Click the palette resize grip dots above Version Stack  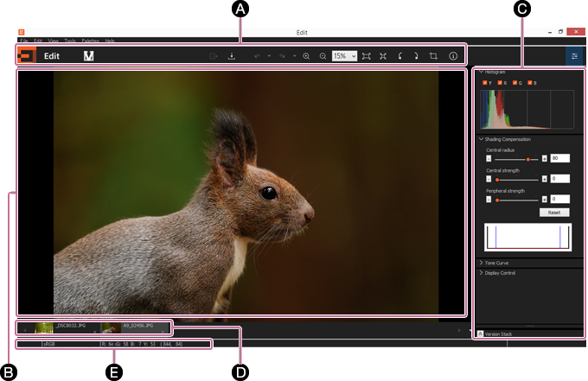click(x=530, y=327)
